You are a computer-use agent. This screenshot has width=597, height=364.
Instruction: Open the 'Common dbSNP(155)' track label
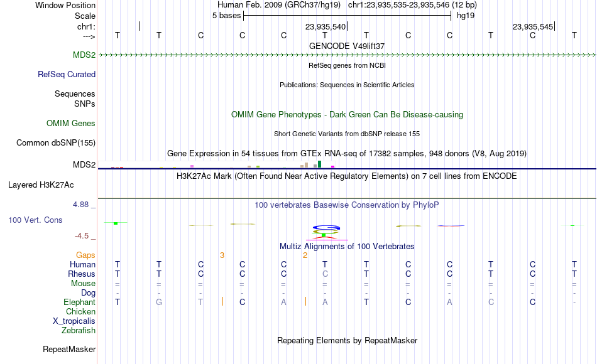coord(55,142)
